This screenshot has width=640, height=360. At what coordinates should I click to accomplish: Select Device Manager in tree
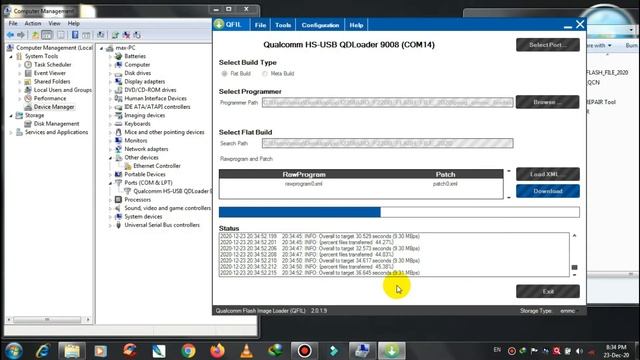coord(54,107)
